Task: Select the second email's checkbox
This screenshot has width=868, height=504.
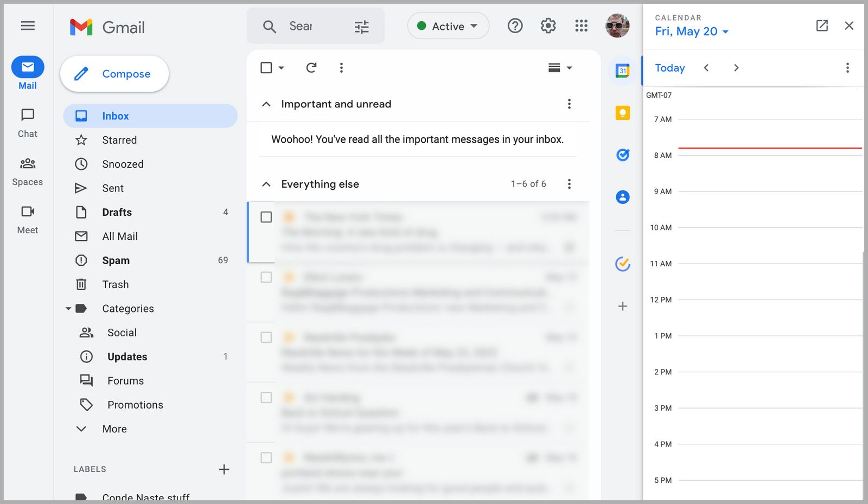Action: click(x=266, y=277)
